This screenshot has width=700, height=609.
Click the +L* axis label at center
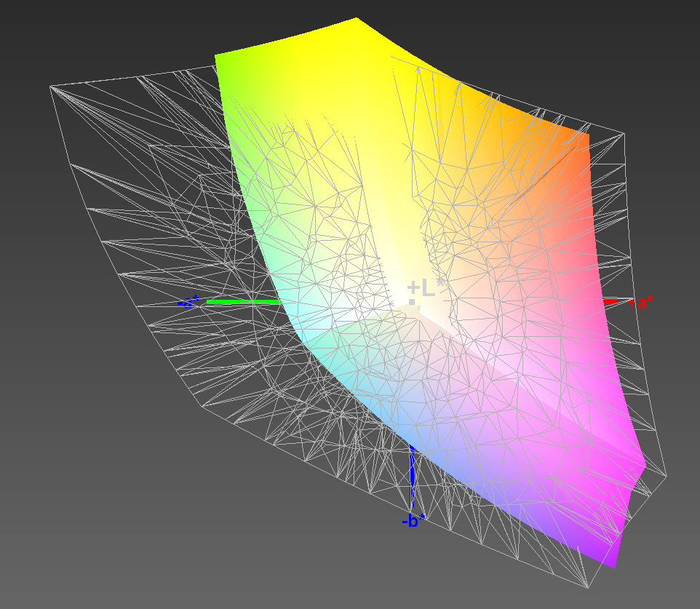pos(423,287)
